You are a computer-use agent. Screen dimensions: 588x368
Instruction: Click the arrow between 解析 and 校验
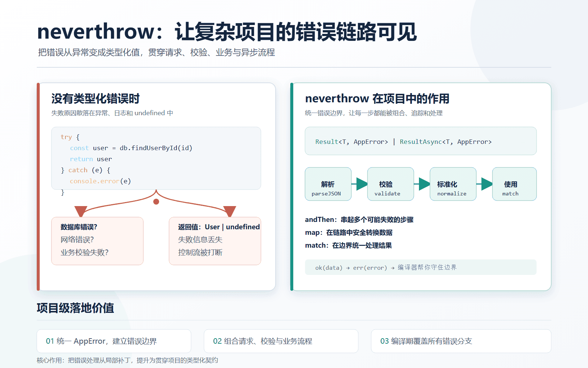tap(359, 184)
